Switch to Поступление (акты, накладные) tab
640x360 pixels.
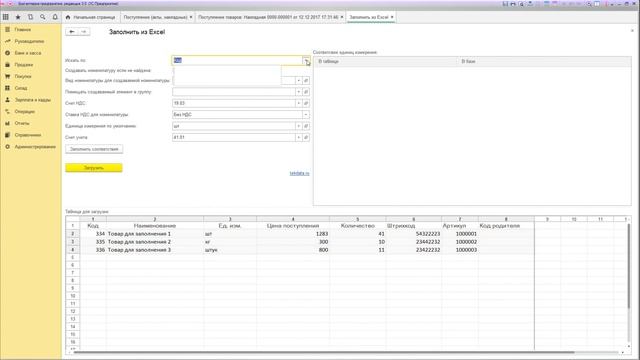point(156,17)
